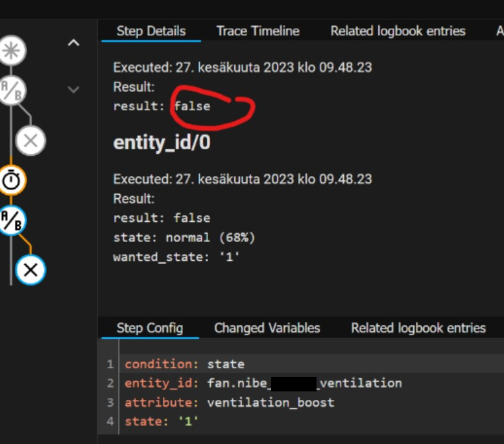
Task: Click the grey X node in graph
Action: [x=30, y=140]
